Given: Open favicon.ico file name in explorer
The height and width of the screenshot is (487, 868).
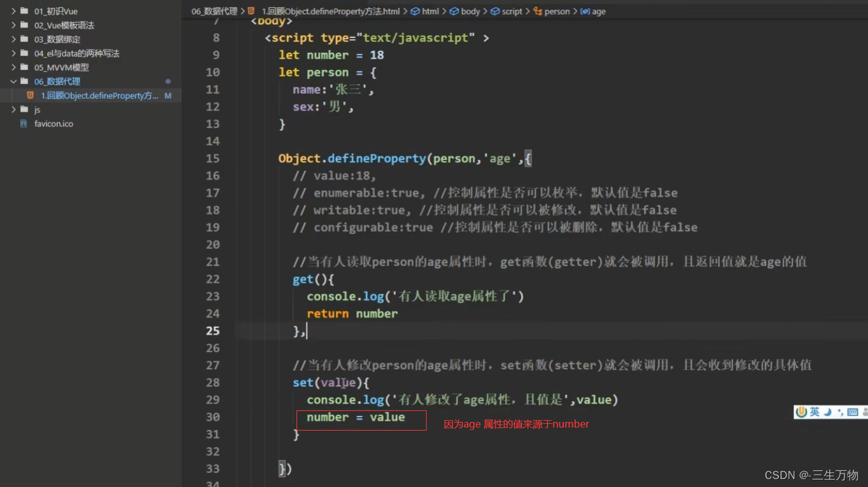Looking at the screenshot, I should click(54, 123).
